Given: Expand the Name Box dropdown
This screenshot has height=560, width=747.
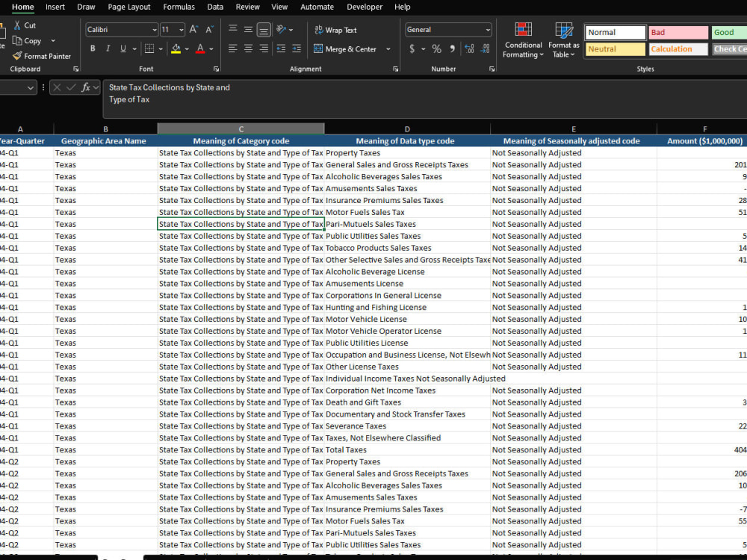Looking at the screenshot, I should pos(31,87).
